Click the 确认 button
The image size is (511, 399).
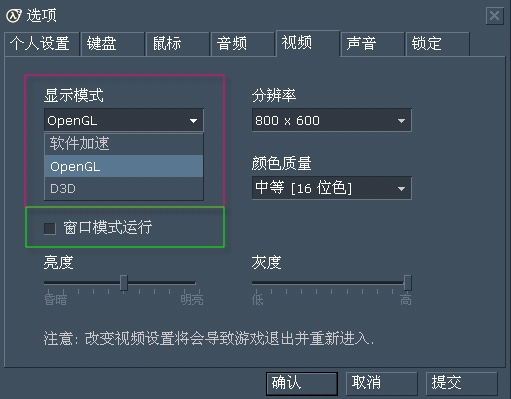pos(302,383)
